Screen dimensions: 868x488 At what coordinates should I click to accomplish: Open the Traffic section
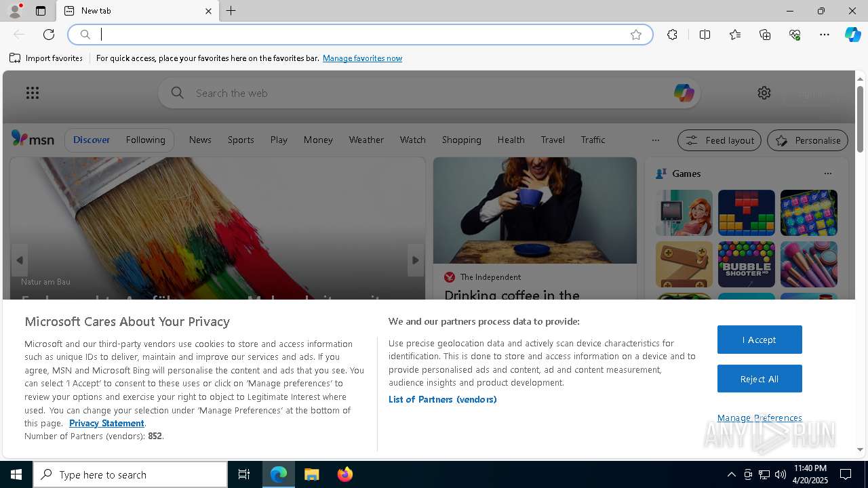point(593,140)
